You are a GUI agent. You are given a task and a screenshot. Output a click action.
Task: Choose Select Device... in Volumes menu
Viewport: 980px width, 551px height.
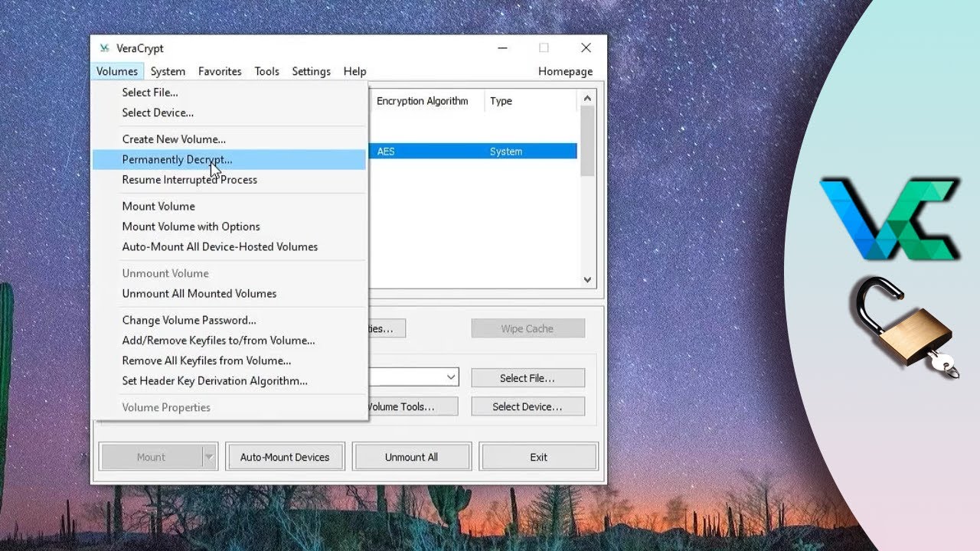point(229,112)
